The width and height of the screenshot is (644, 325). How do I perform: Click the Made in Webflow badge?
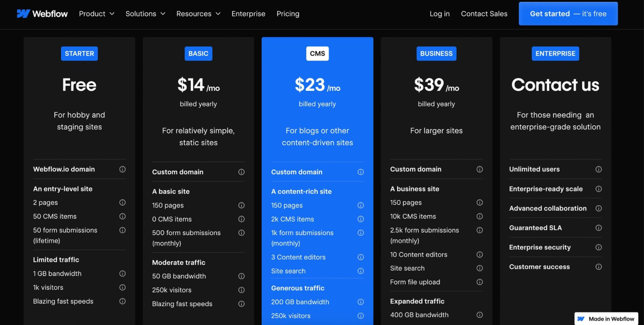coord(606,319)
